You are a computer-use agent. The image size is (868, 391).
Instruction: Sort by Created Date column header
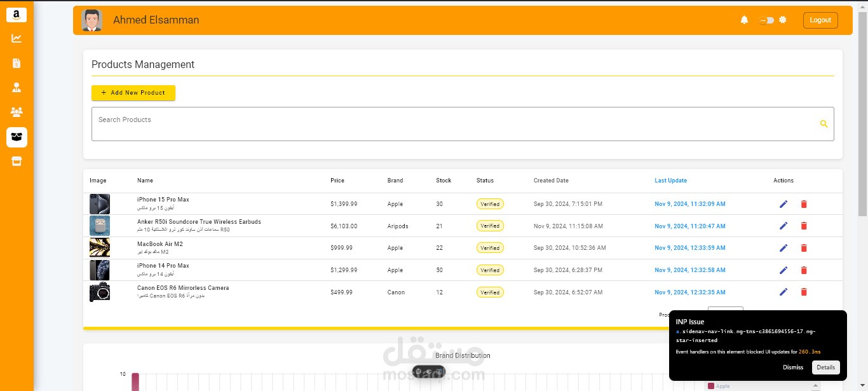pyautogui.click(x=551, y=181)
